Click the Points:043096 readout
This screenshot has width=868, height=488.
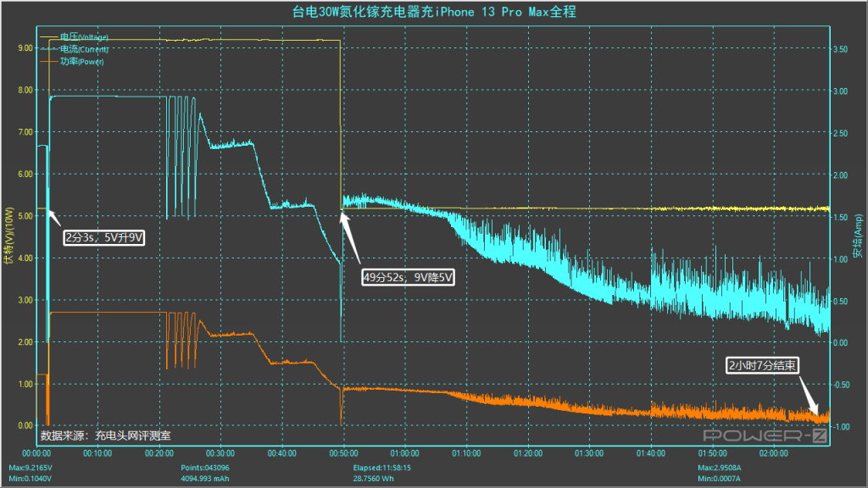pyautogui.click(x=205, y=468)
